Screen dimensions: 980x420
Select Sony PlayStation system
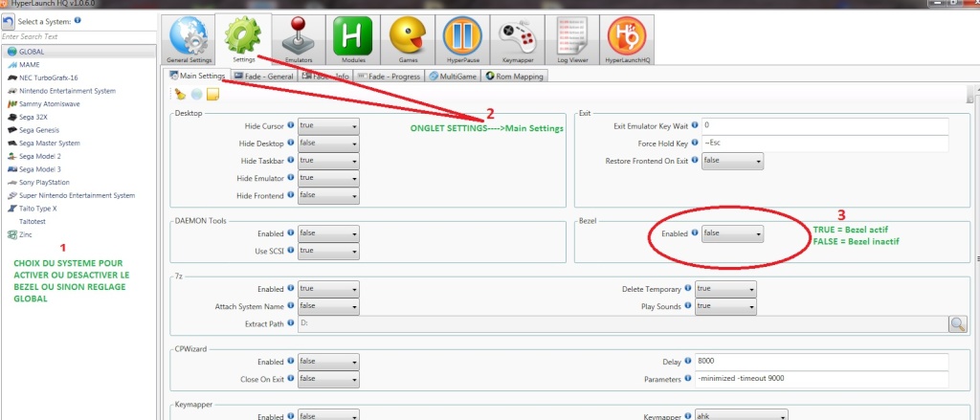point(78,183)
